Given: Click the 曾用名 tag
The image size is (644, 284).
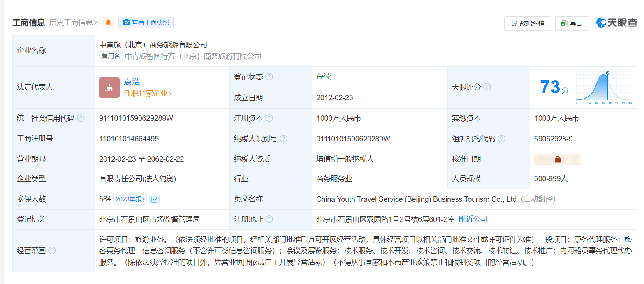Looking at the screenshot, I should coord(111,56).
